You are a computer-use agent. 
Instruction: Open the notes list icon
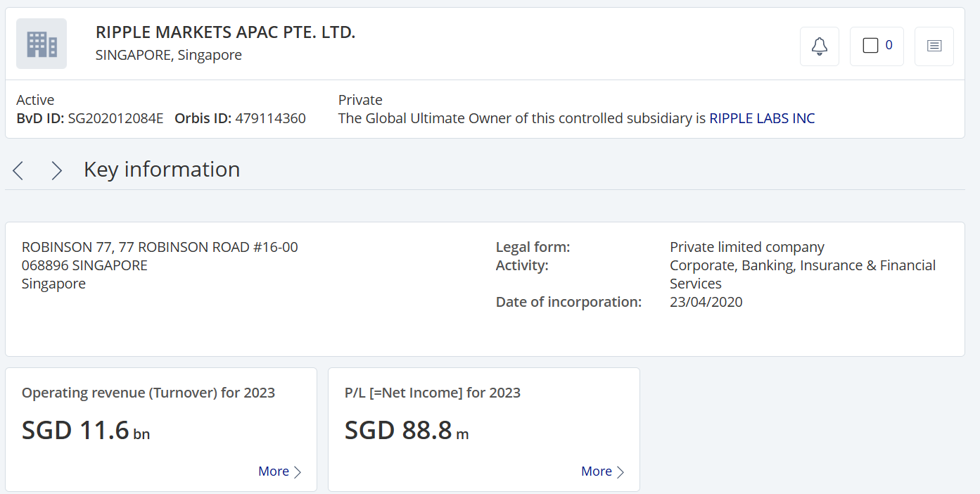934,46
